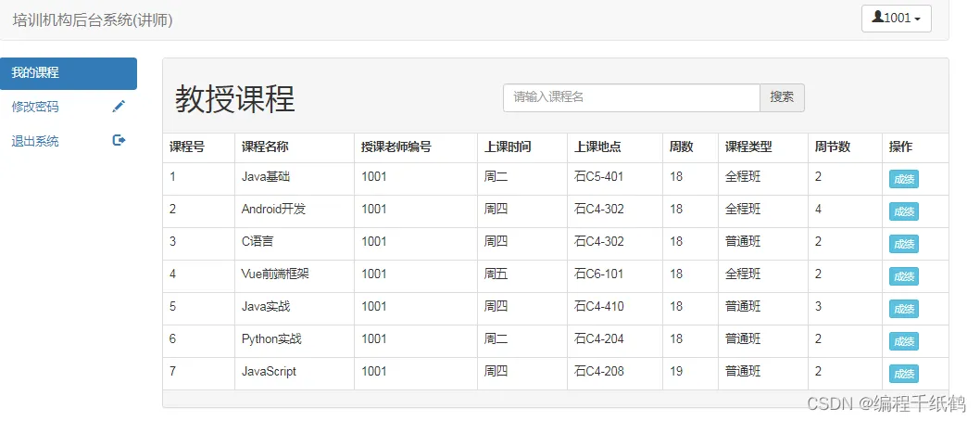This screenshot has width=980, height=421.
Task: Click the logout icon beside 退出系统
Action: (x=119, y=140)
